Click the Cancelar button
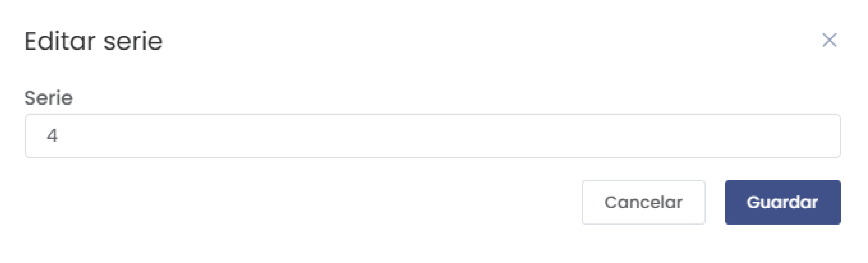The image size is (868, 263). (643, 202)
